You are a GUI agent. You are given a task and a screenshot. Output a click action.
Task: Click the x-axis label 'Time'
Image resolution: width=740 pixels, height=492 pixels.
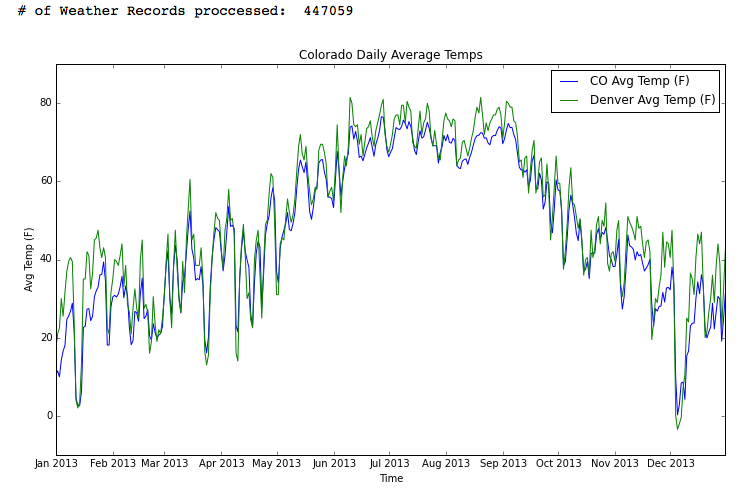pos(392,478)
